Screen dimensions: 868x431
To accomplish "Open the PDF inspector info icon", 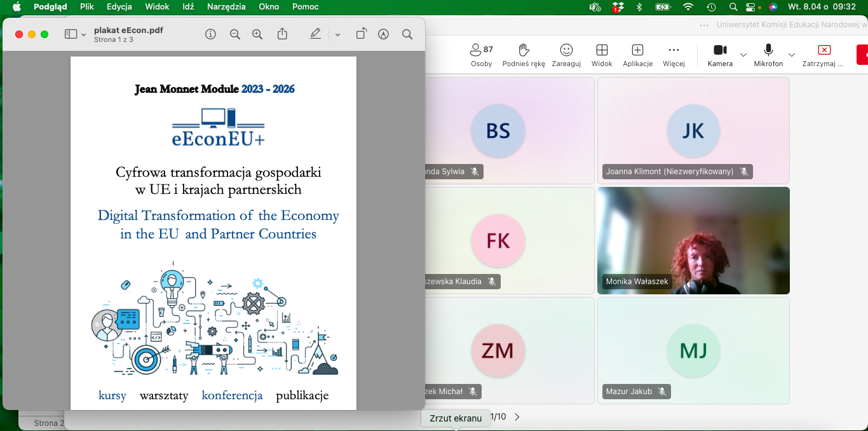I will click(210, 34).
